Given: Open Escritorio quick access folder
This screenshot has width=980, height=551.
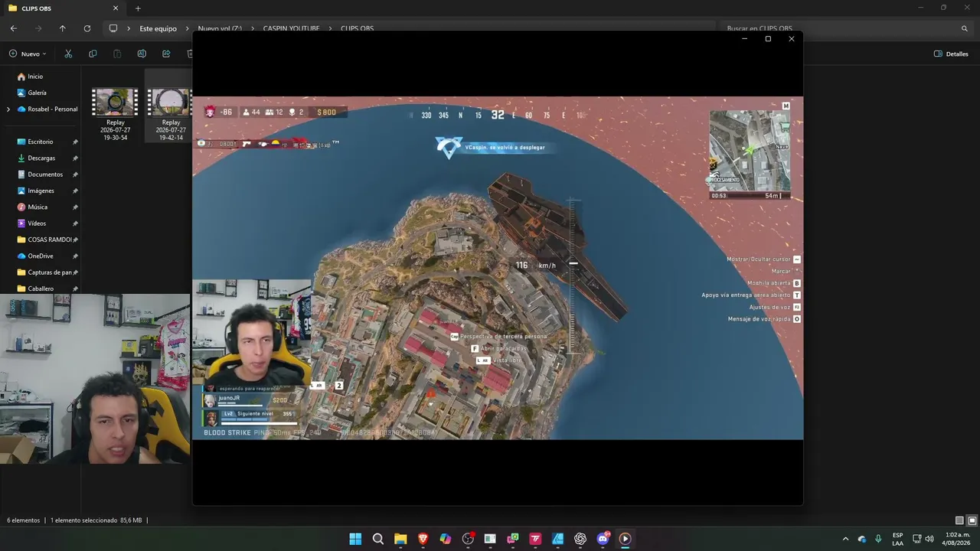Looking at the screenshot, I should click(x=41, y=142).
